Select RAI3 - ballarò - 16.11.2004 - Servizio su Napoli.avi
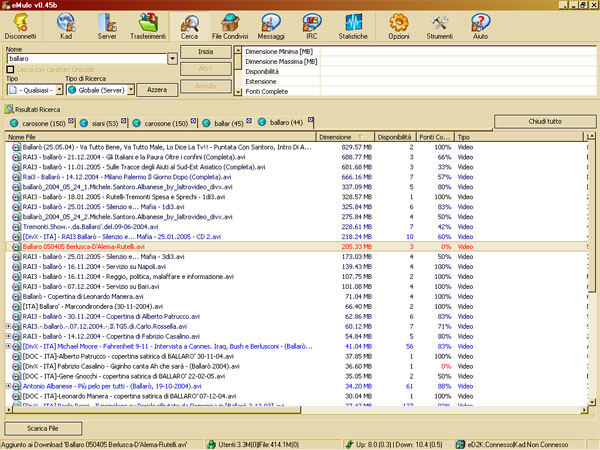Viewport: 600px width, 450px height. [x=94, y=267]
